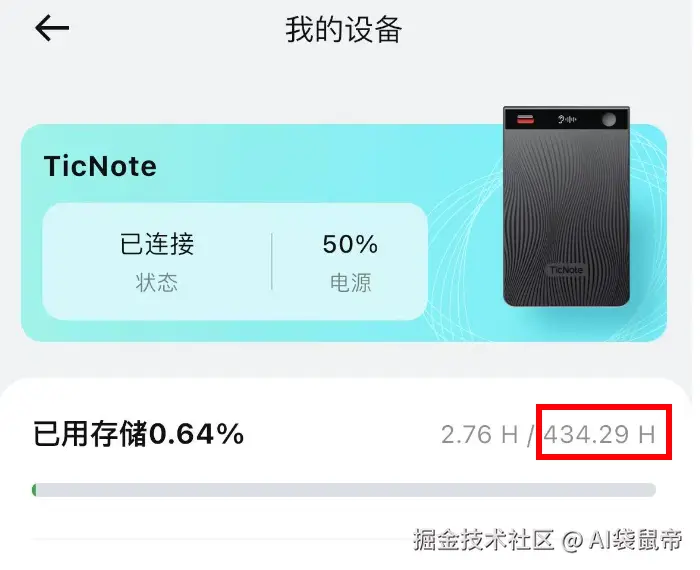Viewport: 700px width, 570px height.
Task: Click the waveform icon on the device image
Action: (567, 119)
